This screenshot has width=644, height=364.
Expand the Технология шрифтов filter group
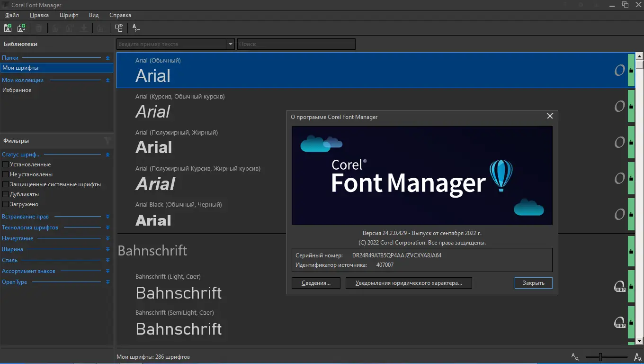point(107,227)
